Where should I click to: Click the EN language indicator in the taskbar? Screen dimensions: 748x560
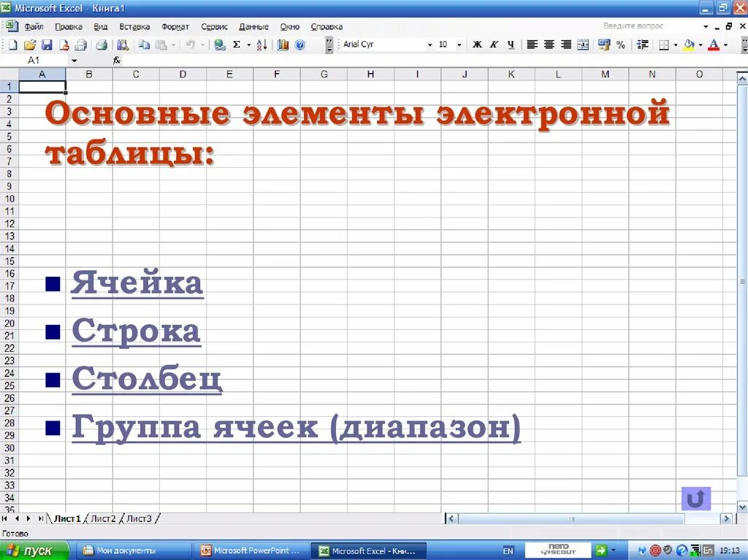click(508, 551)
